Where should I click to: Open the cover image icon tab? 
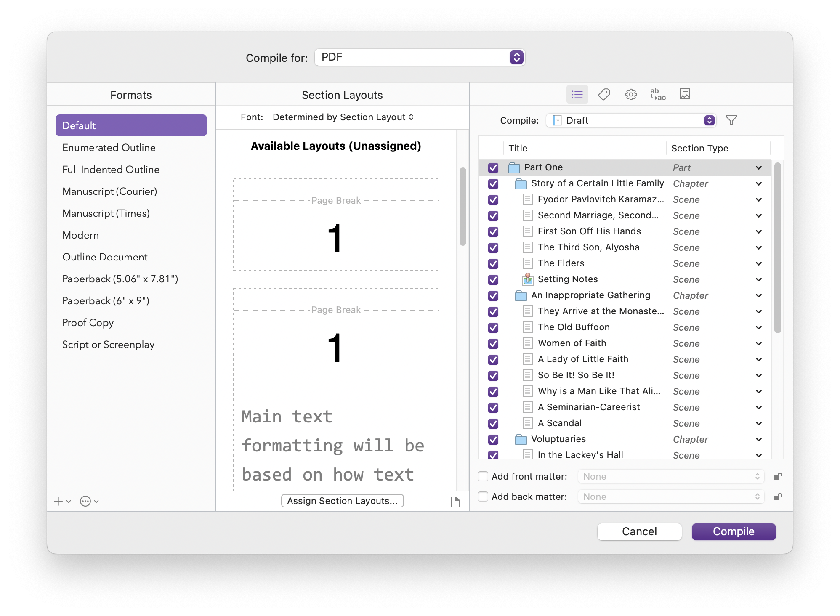(685, 95)
